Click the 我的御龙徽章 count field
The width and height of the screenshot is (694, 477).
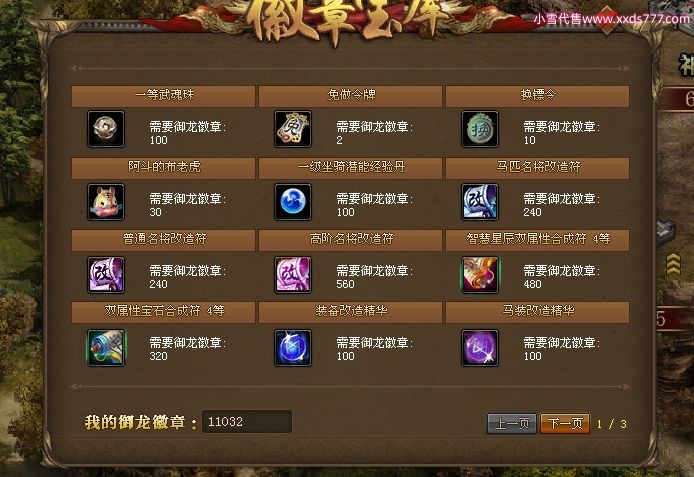coord(247,421)
